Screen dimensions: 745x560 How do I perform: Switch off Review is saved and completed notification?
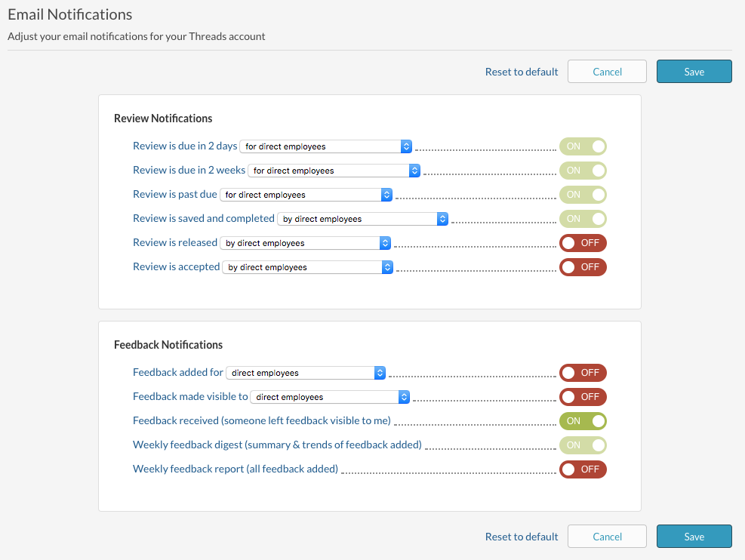pyautogui.click(x=583, y=219)
